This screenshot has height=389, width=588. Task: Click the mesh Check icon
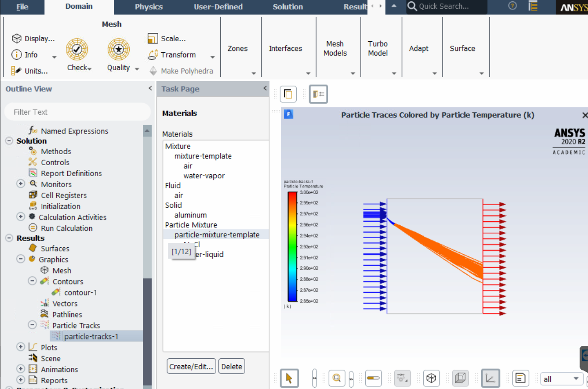[77, 50]
